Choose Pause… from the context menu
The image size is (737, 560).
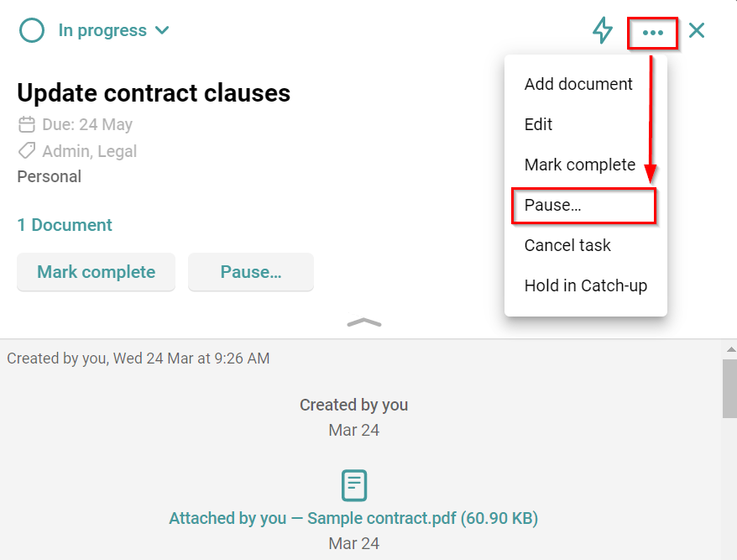(553, 205)
